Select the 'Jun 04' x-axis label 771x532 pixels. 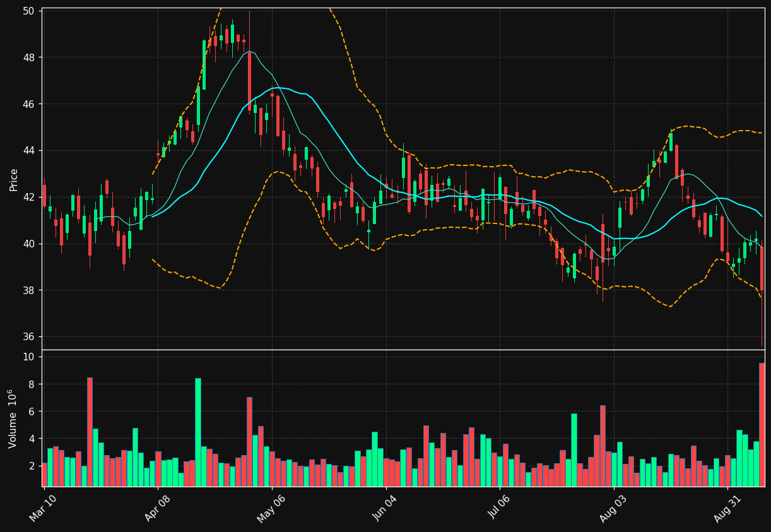tap(385, 508)
